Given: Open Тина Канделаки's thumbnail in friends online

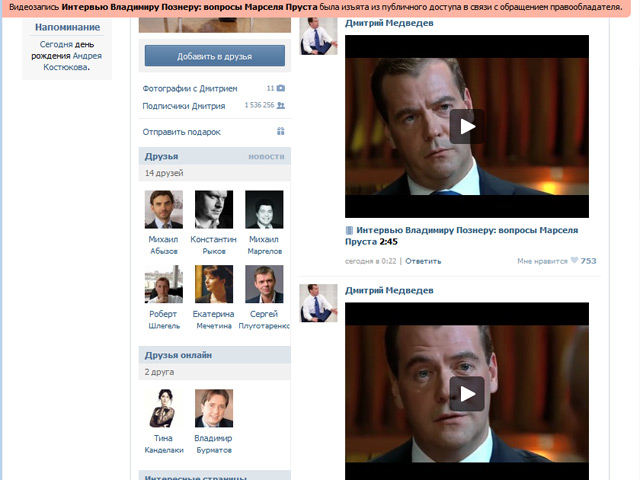Looking at the screenshot, I should (164, 408).
